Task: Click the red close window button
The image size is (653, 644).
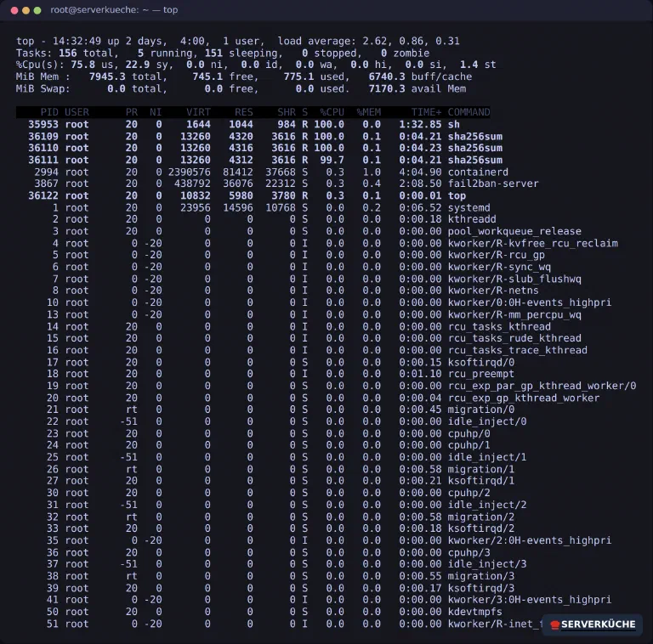Action: (x=14, y=10)
